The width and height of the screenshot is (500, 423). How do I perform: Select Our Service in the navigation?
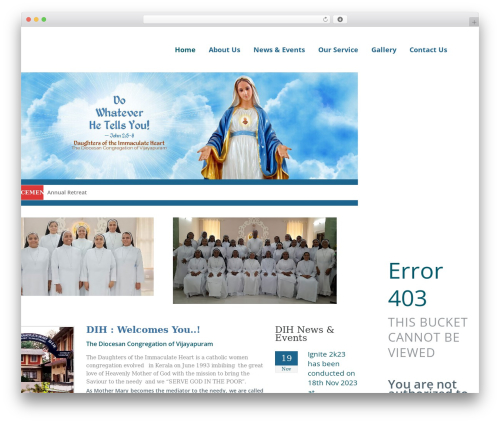click(x=338, y=50)
